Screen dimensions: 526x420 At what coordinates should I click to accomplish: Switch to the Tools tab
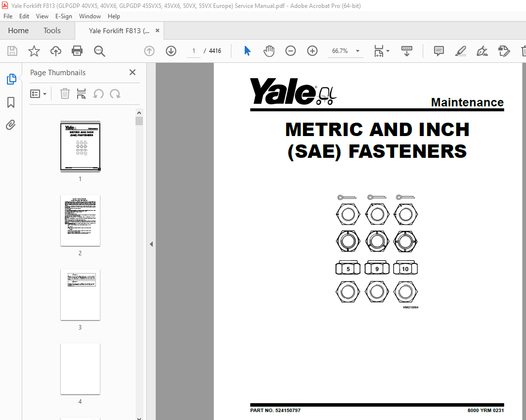click(x=52, y=31)
